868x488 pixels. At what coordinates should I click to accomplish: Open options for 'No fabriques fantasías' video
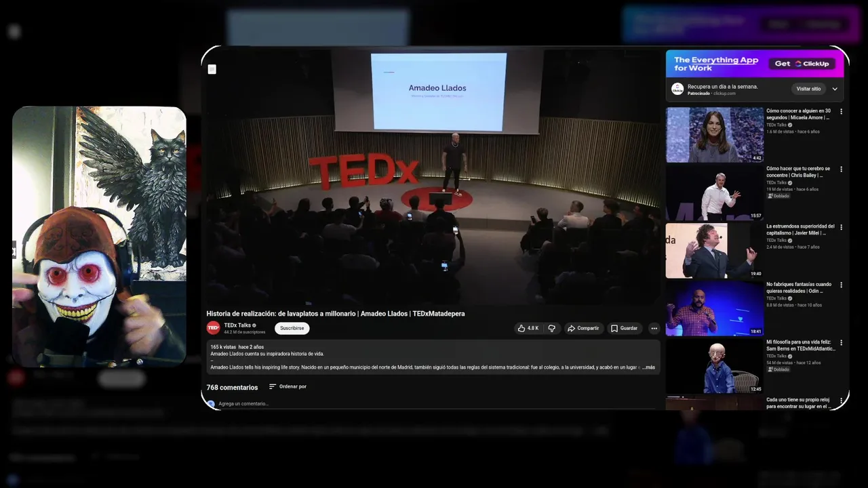pyautogui.click(x=842, y=285)
